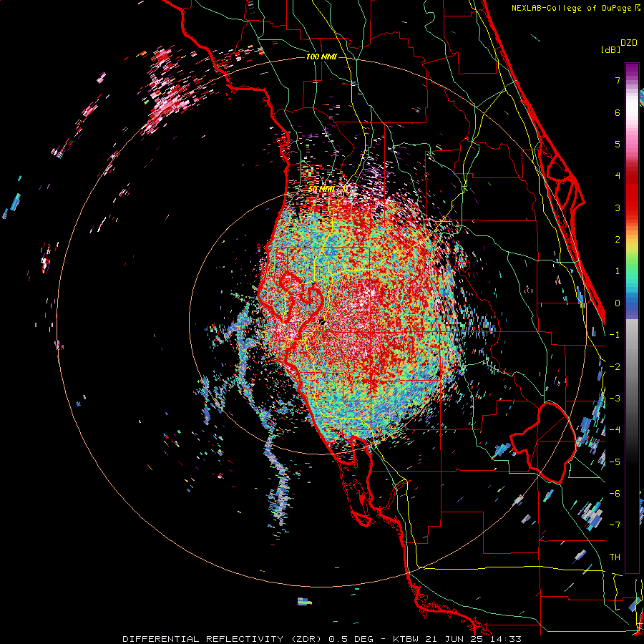The image size is (644, 644).
Task: Click the 4 value on color scale
Action: pyautogui.click(x=618, y=176)
